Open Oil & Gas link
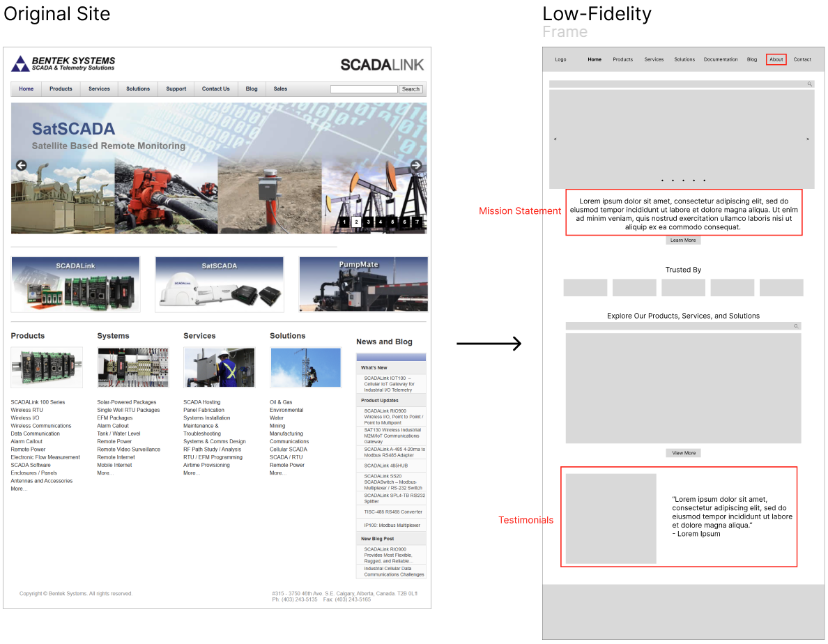Viewport: 828px width, 644px height. (281, 402)
